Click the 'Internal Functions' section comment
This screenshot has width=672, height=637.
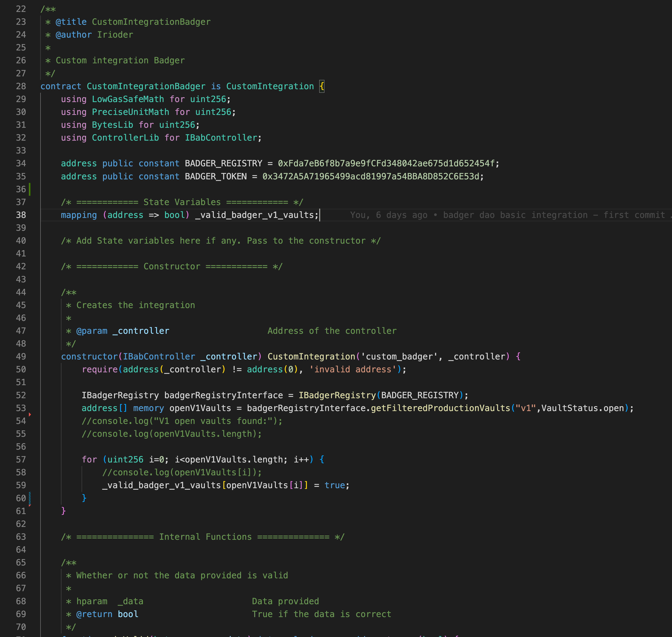point(203,537)
